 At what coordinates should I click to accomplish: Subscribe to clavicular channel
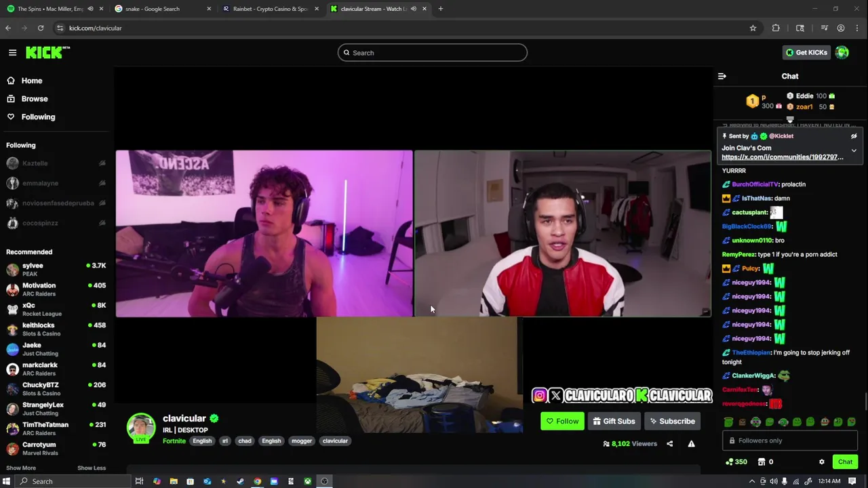pyautogui.click(x=672, y=421)
